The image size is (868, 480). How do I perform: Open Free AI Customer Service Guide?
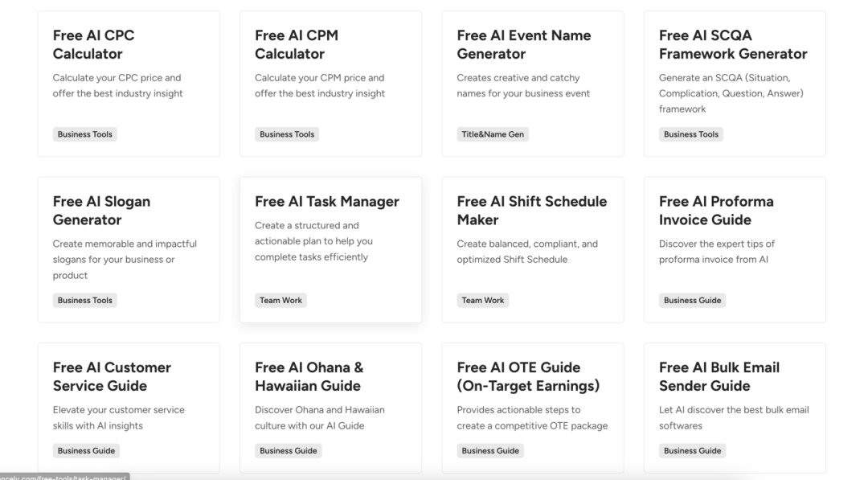pyautogui.click(x=112, y=376)
